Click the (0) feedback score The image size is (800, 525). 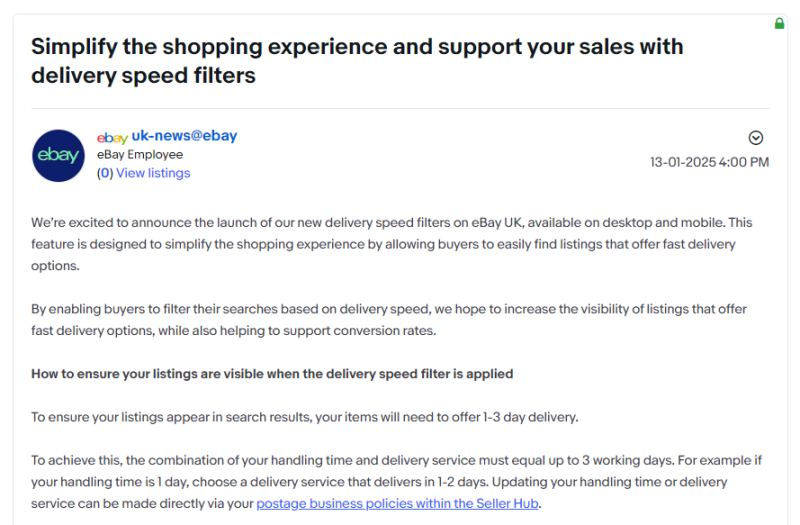coord(105,173)
